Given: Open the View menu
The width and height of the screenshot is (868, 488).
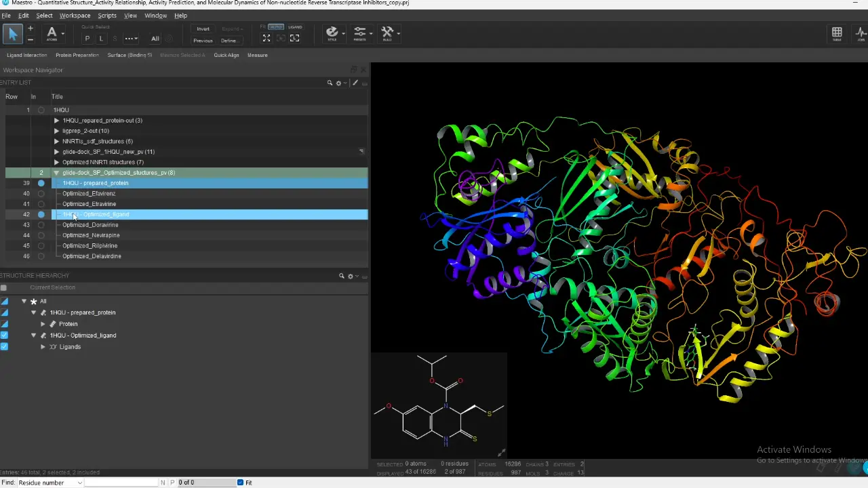Looking at the screenshot, I should pyautogui.click(x=130, y=16).
